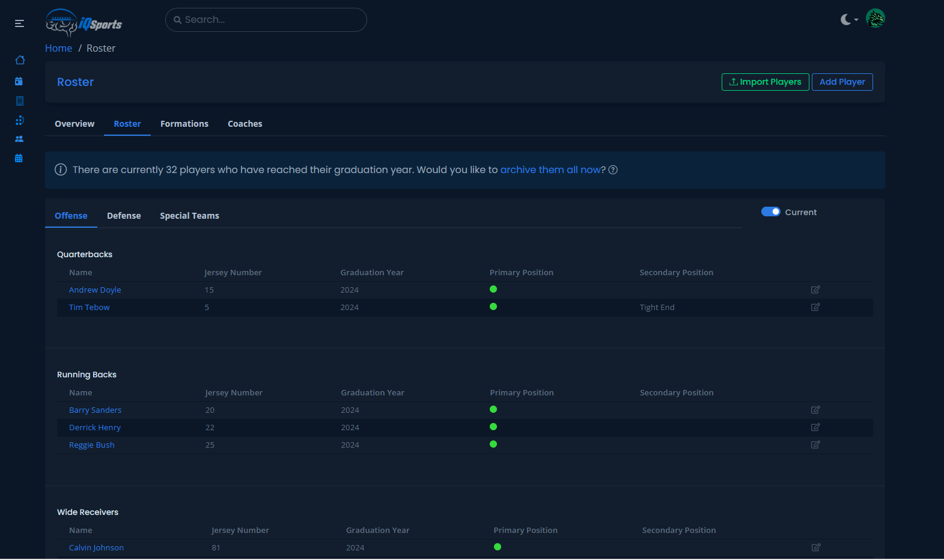The width and height of the screenshot is (944, 560).
Task: Click the Roster page title
Action: 75,82
